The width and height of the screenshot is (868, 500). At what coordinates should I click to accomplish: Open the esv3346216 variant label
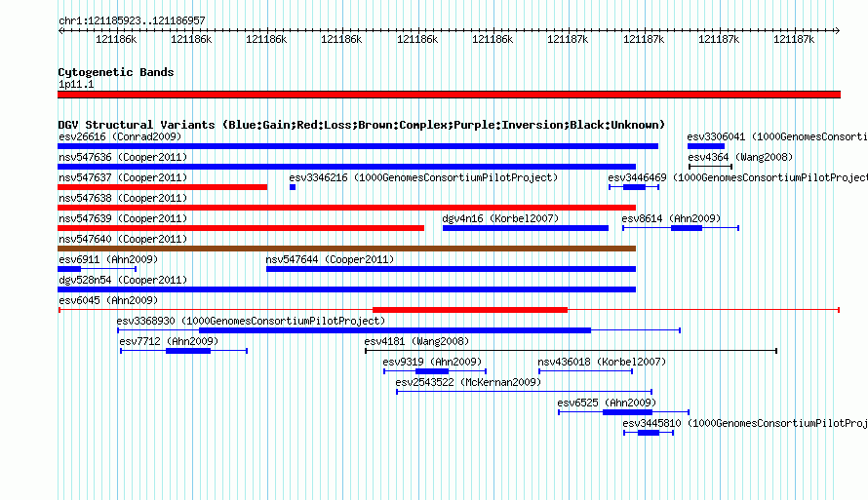point(423,177)
